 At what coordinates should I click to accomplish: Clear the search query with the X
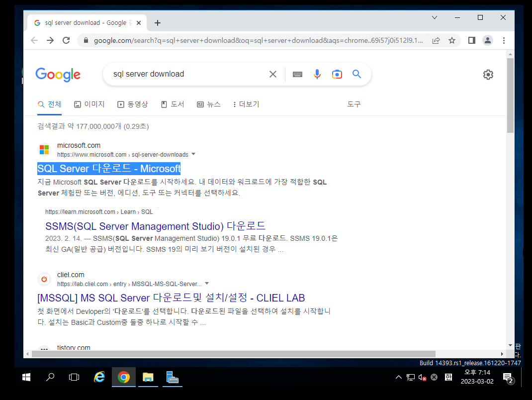pyautogui.click(x=273, y=74)
